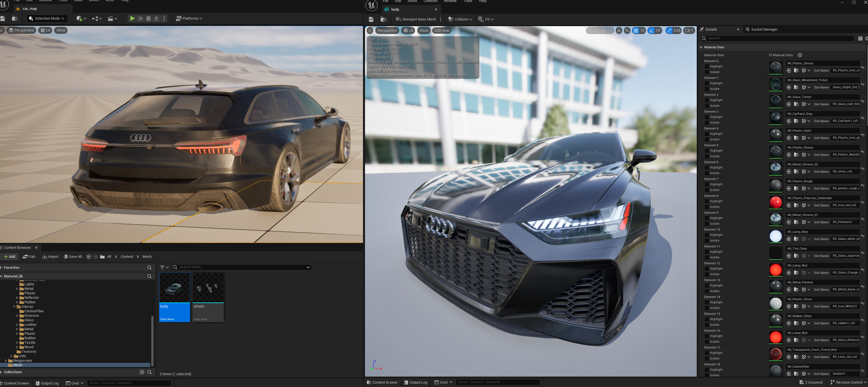The height and width of the screenshot is (387, 868).
Task: Click search icon in Material_lib tree header
Action: 149,276
